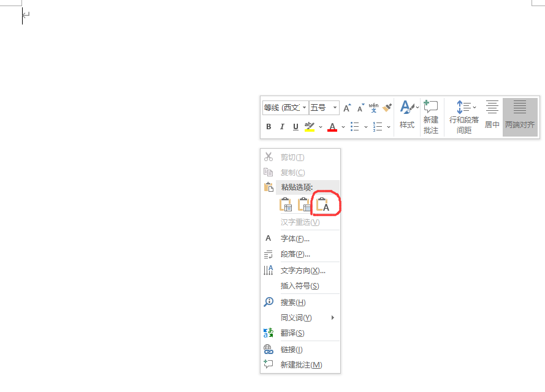545x392 pixels.
Task: Toggle underline formatting
Action: pyautogui.click(x=295, y=127)
